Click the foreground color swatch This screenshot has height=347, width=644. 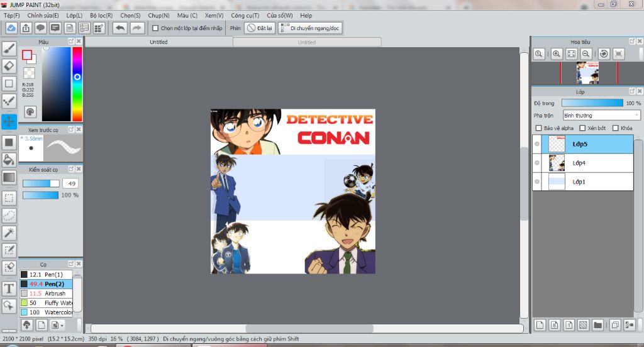click(x=27, y=55)
